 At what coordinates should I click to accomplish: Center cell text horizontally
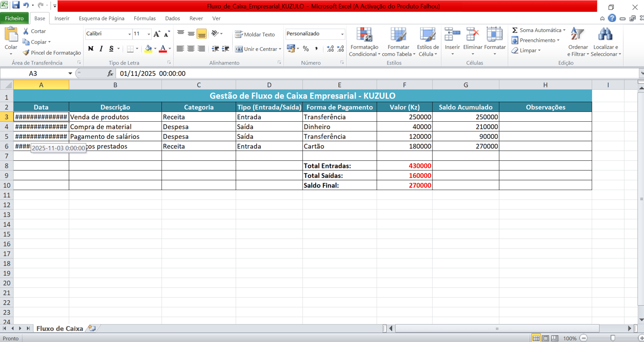coord(191,49)
